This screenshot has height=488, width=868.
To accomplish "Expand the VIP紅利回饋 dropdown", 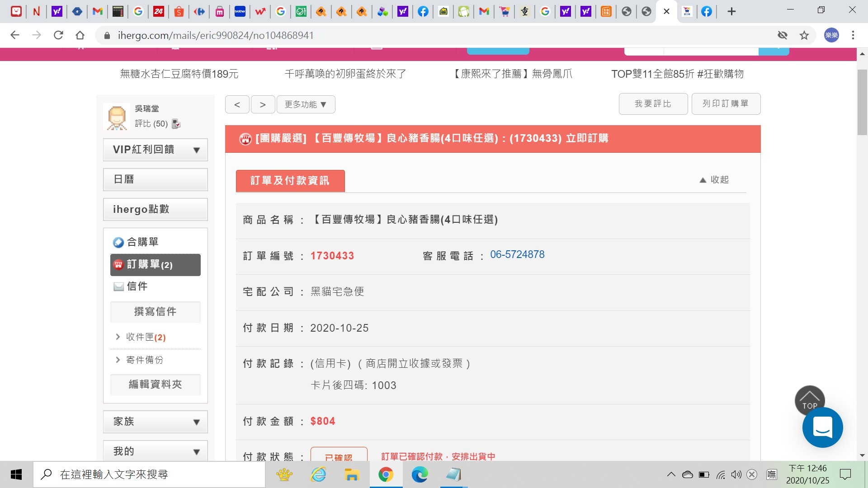I will tap(156, 150).
